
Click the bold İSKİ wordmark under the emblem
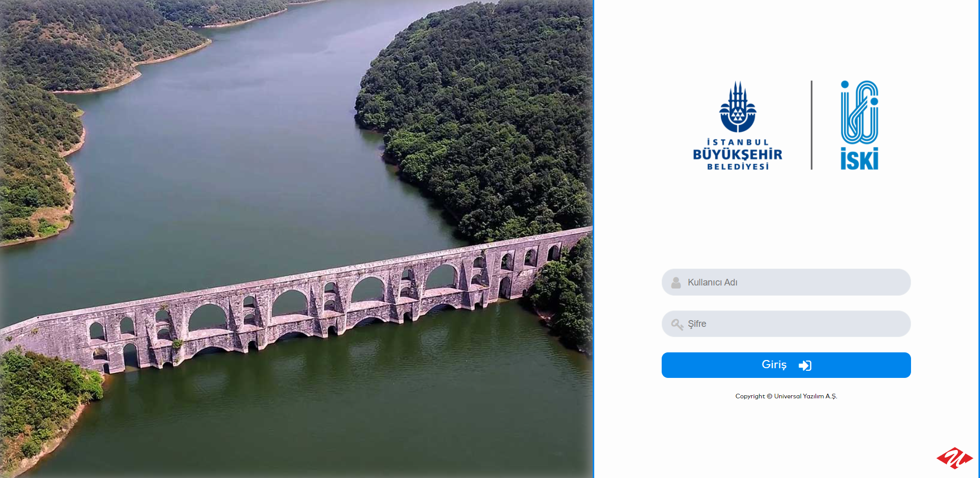[859, 159]
